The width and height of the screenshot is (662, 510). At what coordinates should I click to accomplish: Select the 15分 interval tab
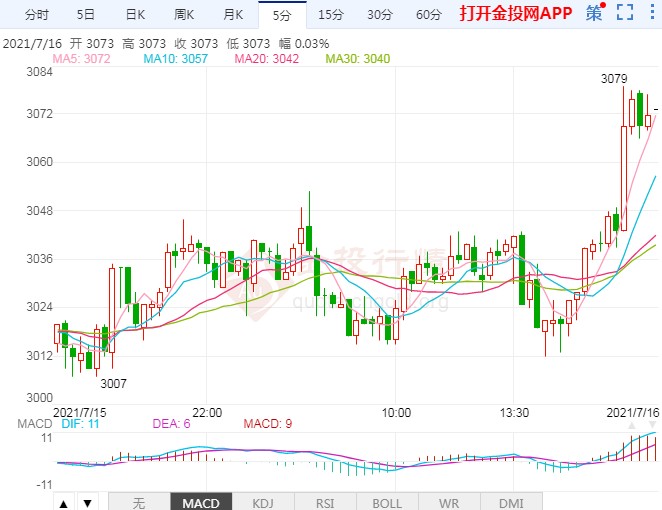point(330,14)
